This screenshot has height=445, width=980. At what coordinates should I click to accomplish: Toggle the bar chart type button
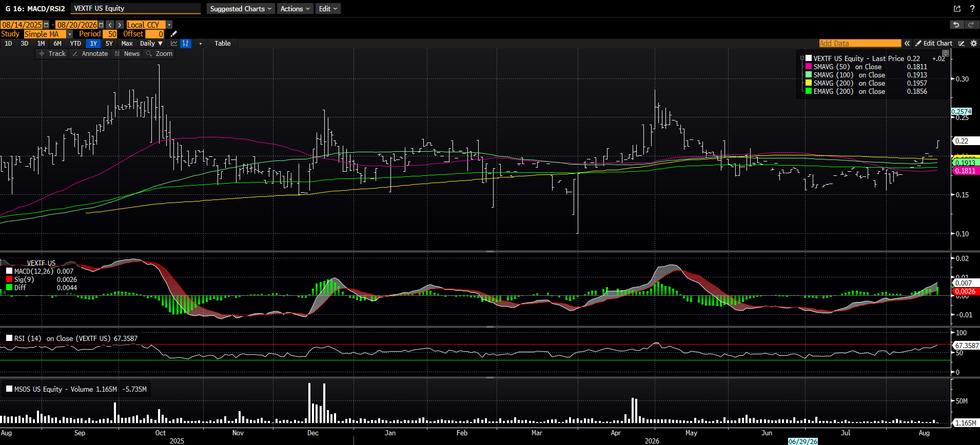pos(186,44)
